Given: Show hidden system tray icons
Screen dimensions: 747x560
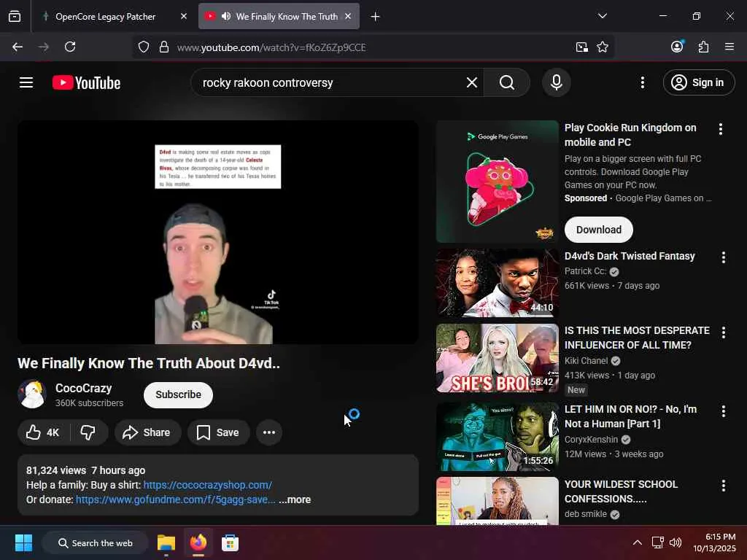Looking at the screenshot, I should [638, 542].
